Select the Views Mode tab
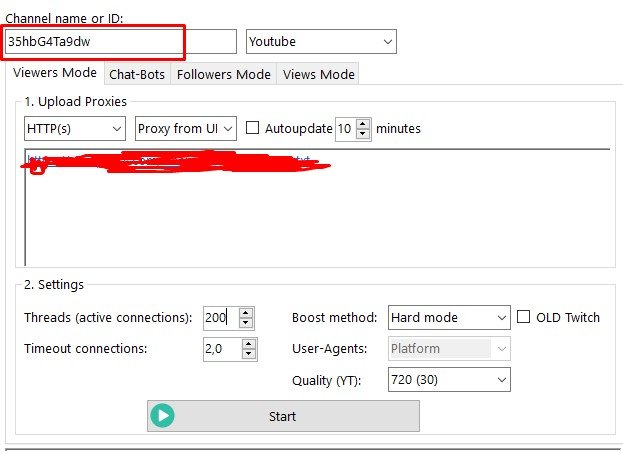The image size is (623, 451). (x=318, y=74)
